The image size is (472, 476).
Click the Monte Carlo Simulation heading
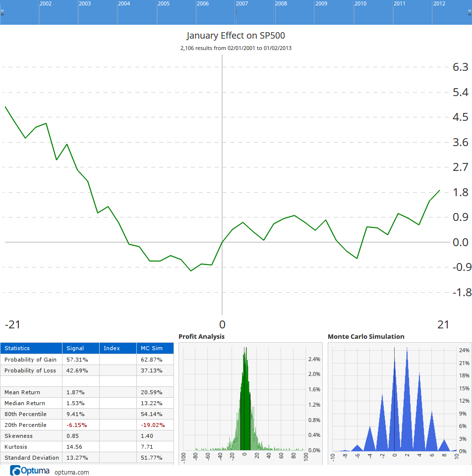tap(366, 336)
